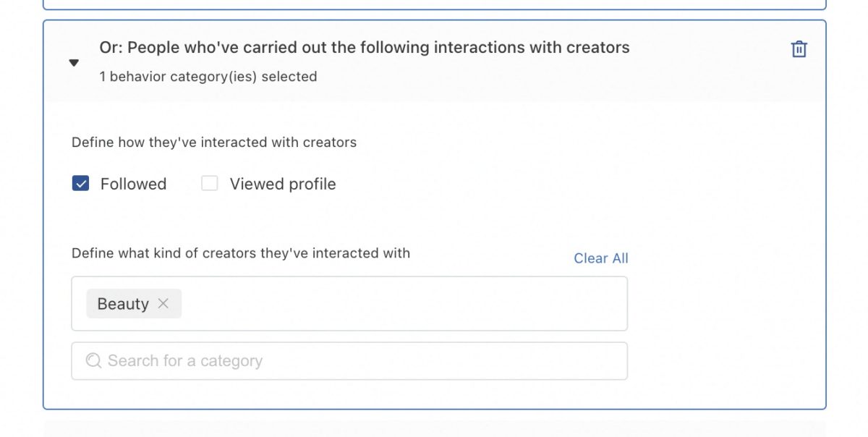Click 'Define how they've interacted with creators' label

tap(214, 143)
